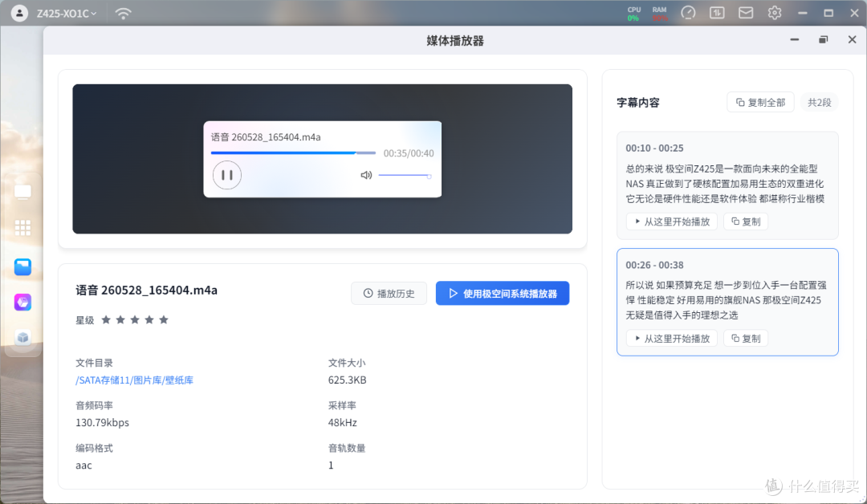The height and width of the screenshot is (504, 867).
Task: Click the 625.3KB file size value
Action: pos(348,380)
